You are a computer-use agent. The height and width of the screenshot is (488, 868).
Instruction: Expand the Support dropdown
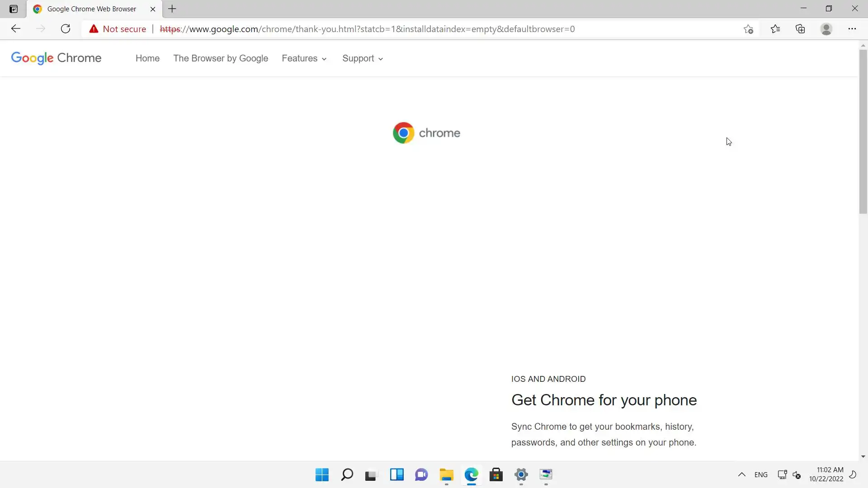click(363, 58)
